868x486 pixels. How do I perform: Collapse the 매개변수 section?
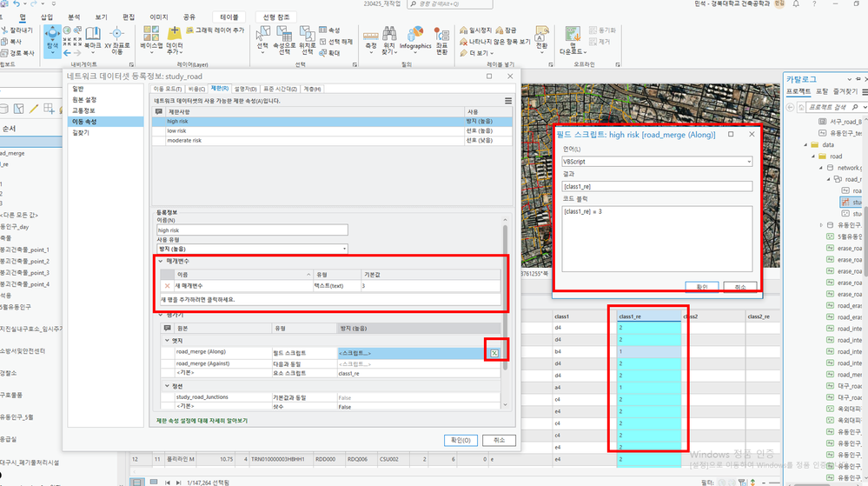[161, 261]
